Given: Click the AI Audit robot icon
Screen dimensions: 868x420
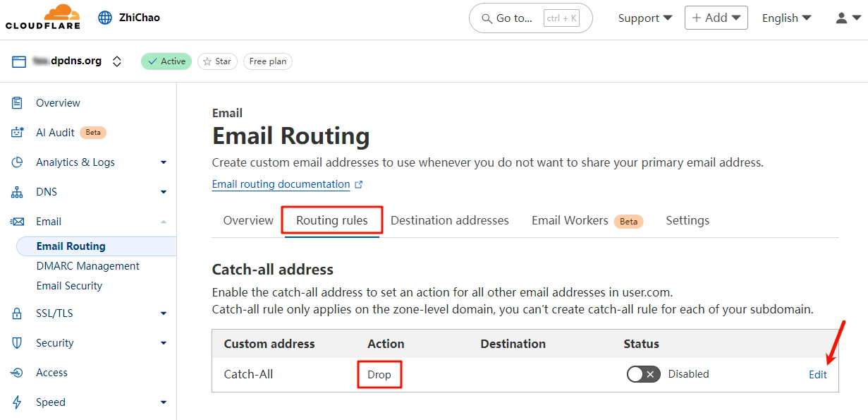Looking at the screenshot, I should [18, 133].
